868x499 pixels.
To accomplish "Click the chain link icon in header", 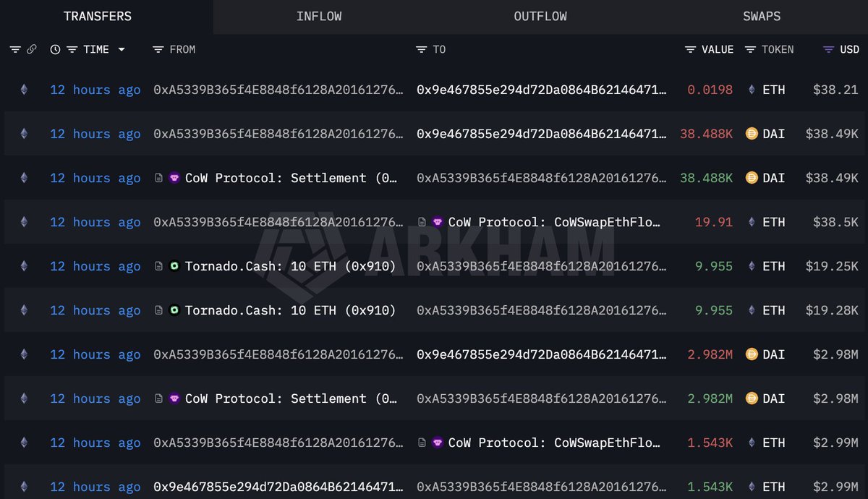I will [x=31, y=50].
